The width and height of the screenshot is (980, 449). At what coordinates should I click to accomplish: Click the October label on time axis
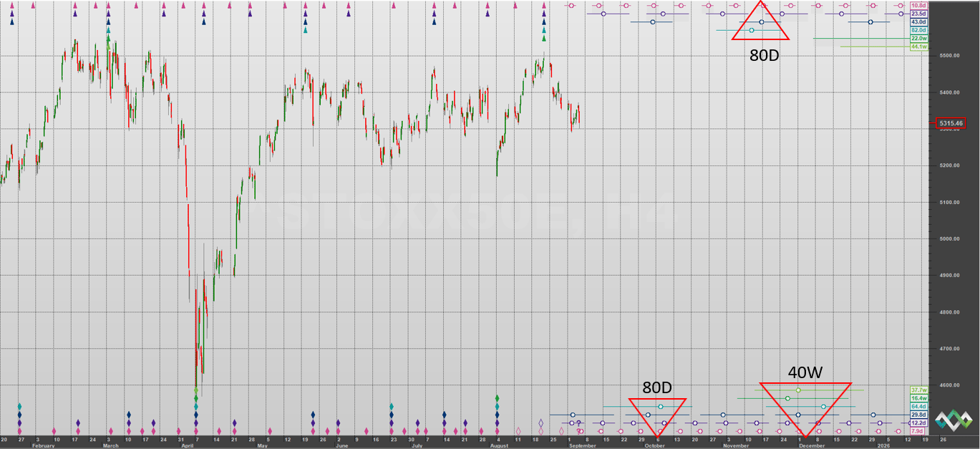coord(655,445)
